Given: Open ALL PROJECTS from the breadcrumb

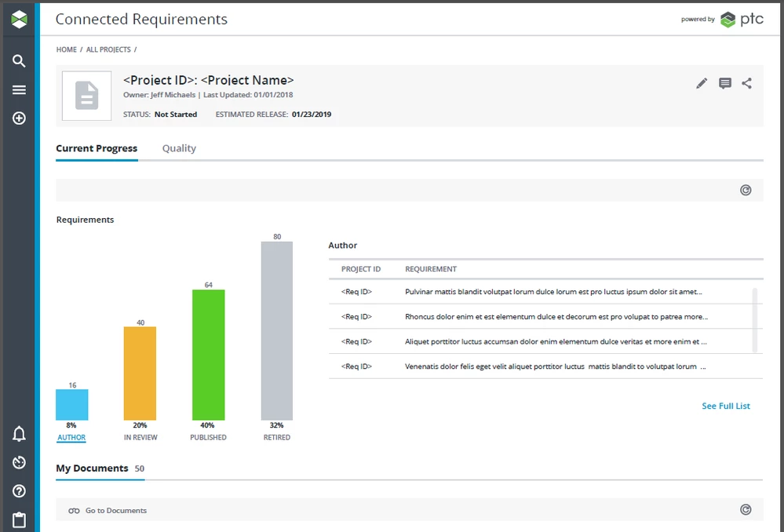Looking at the screenshot, I should 108,49.
